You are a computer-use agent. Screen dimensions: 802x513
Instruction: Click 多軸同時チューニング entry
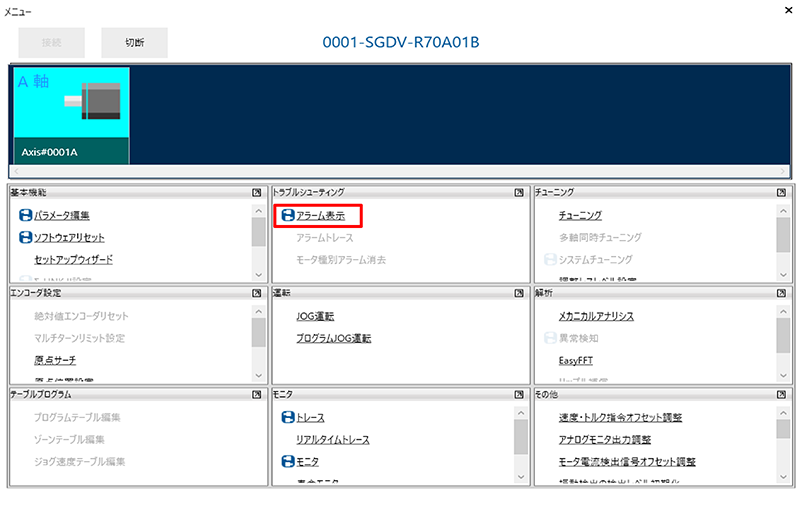point(600,237)
